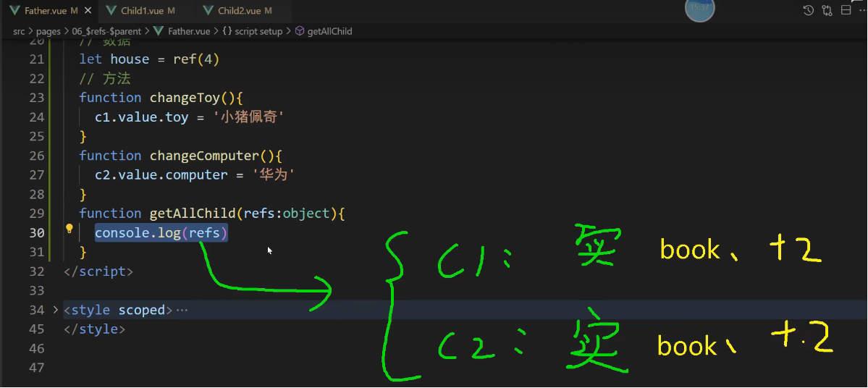868x388 pixels.
Task: Open changes compare icon in editor toolbar
Action: click(x=827, y=10)
